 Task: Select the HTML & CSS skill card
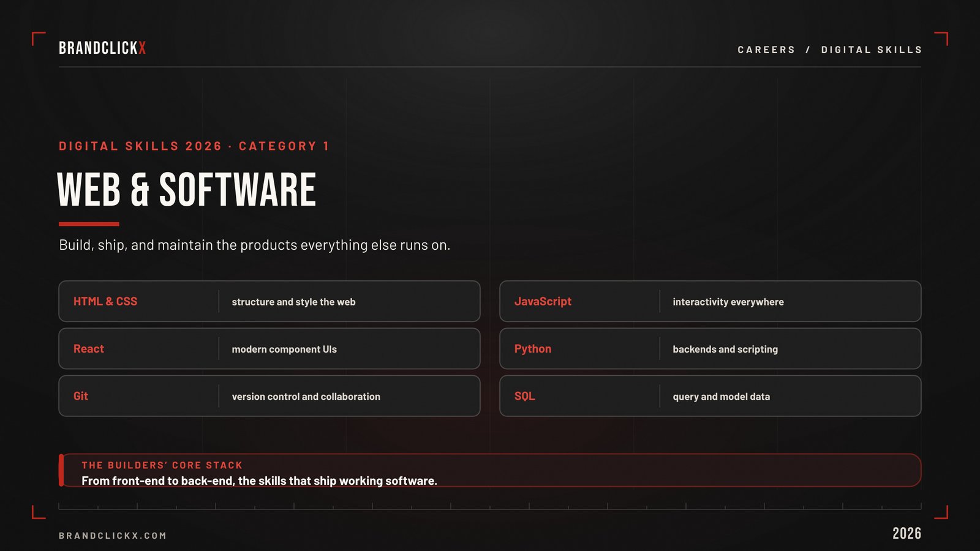pyautogui.click(x=269, y=301)
